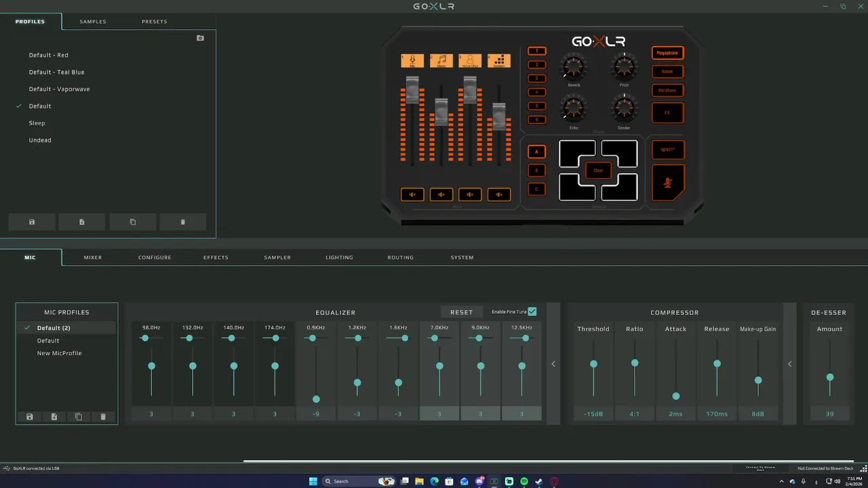Open Spotify from the taskbar
Image resolution: width=868 pixels, height=488 pixels.
coord(524,481)
